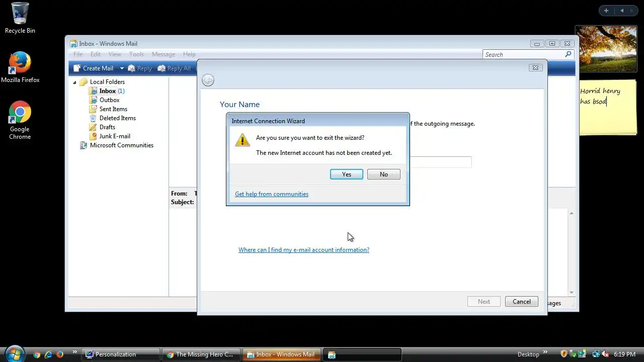Click the search magnifier icon
This screenshot has width=644, height=362.
[x=569, y=54]
